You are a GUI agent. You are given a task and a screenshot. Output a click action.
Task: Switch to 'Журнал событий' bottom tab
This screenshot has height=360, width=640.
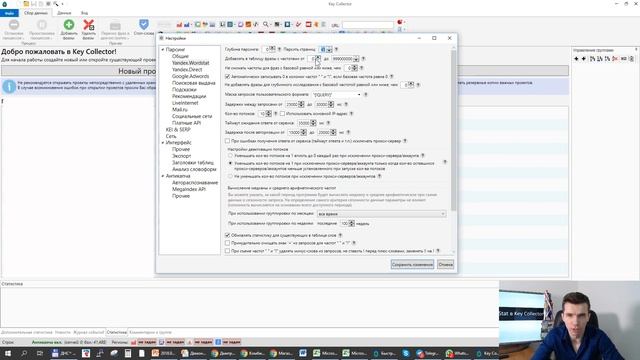89,332
